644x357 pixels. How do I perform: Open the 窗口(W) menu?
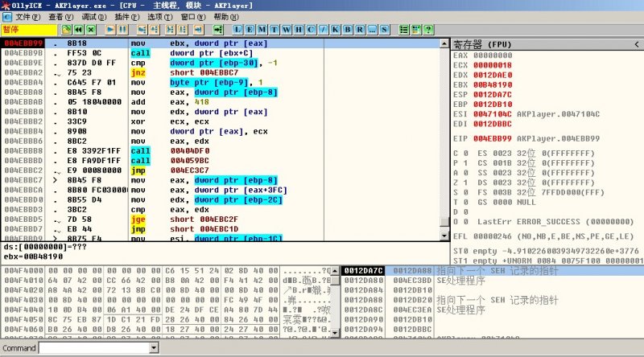[193, 17]
